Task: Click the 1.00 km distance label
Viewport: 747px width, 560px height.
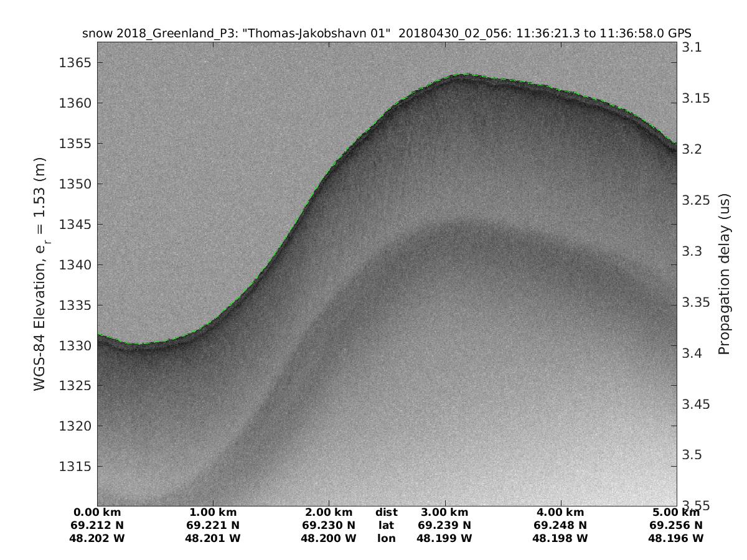Action: click(x=213, y=513)
